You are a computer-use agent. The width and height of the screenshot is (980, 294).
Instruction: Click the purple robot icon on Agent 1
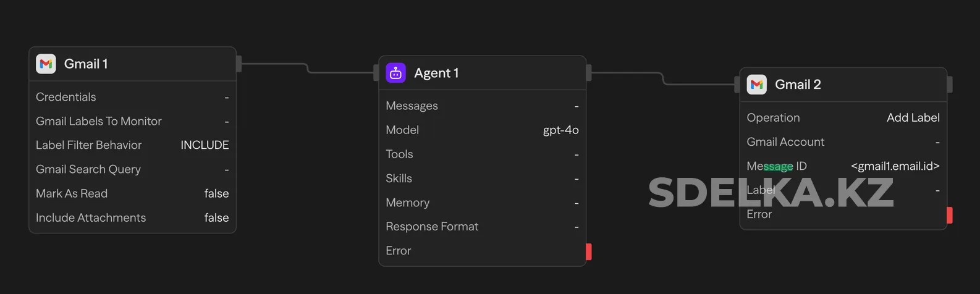(396, 73)
